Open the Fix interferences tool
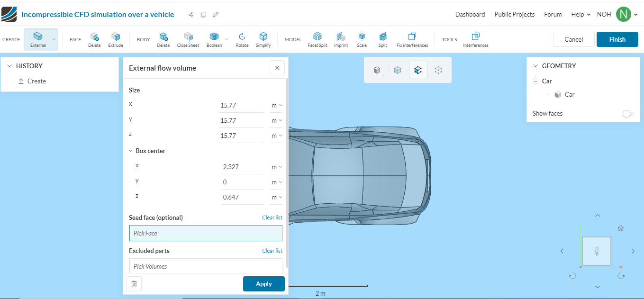Image resolution: width=644 pixels, height=299 pixels. tap(412, 39)
